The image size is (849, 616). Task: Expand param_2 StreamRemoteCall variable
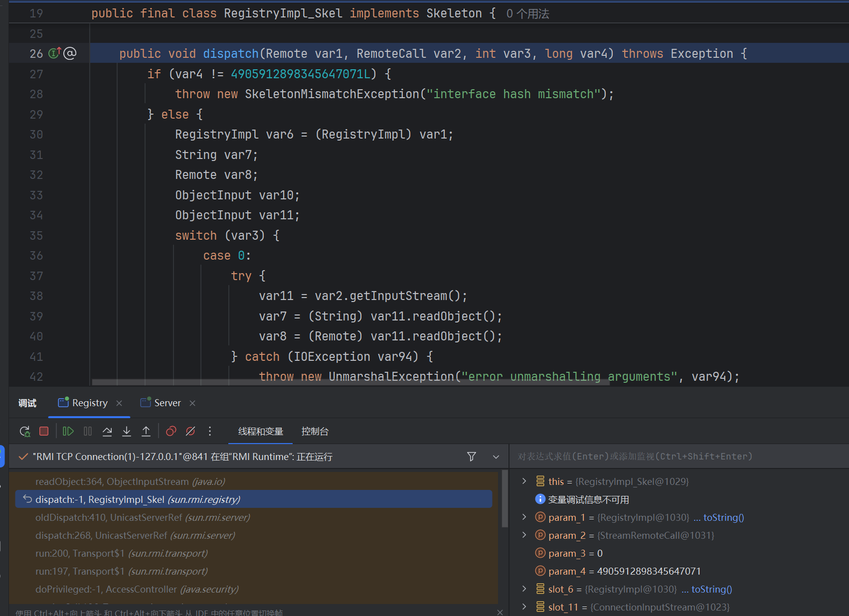[524, 535]
